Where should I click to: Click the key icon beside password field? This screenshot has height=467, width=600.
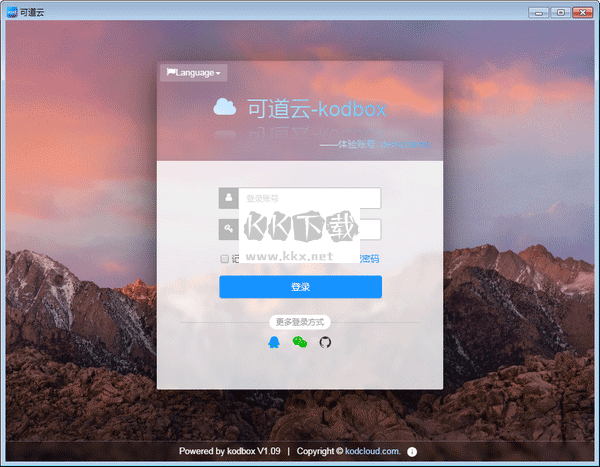coord(228,229)
